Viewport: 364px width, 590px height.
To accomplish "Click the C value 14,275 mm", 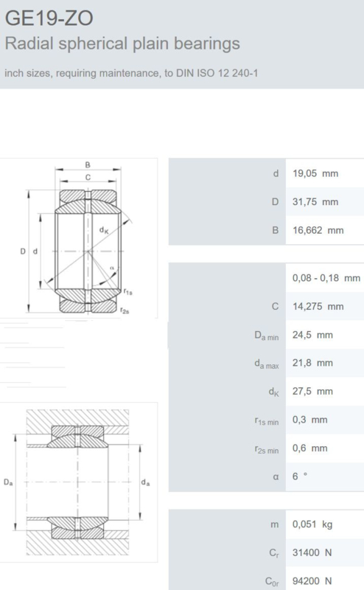I will (318, 306).
